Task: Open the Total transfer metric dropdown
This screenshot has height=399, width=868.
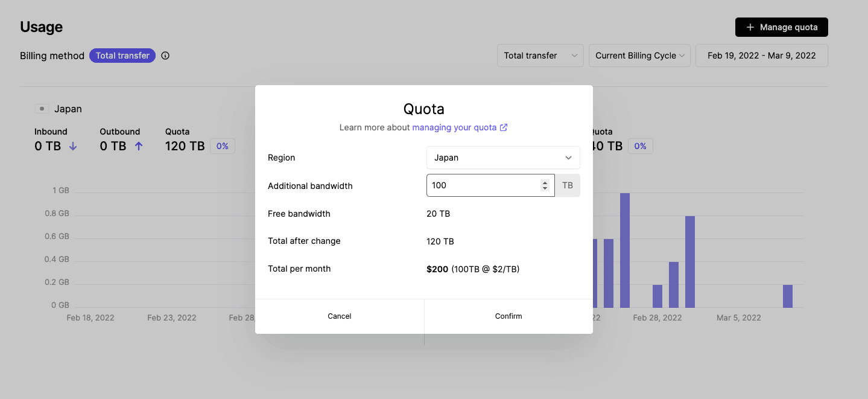Action: [x=539, y=55]
